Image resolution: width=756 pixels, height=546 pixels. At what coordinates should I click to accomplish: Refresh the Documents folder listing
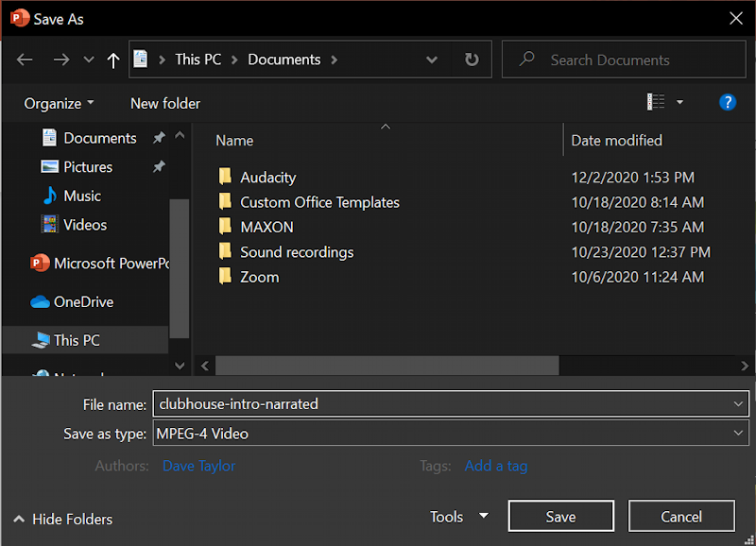[472, 60]
